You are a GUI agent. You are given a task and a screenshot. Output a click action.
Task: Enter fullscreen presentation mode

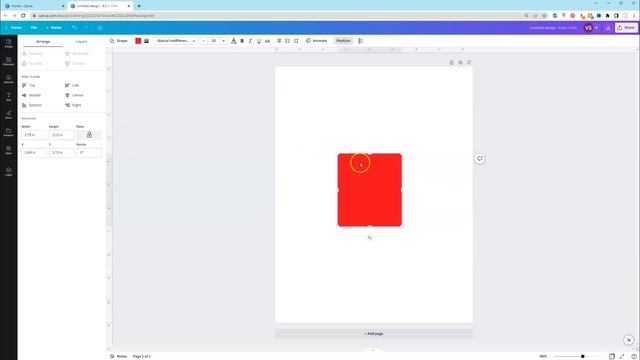pos(622,356)
